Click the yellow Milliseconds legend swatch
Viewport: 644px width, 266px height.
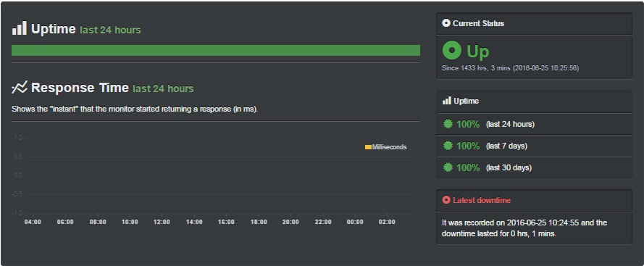coord(368,147)
